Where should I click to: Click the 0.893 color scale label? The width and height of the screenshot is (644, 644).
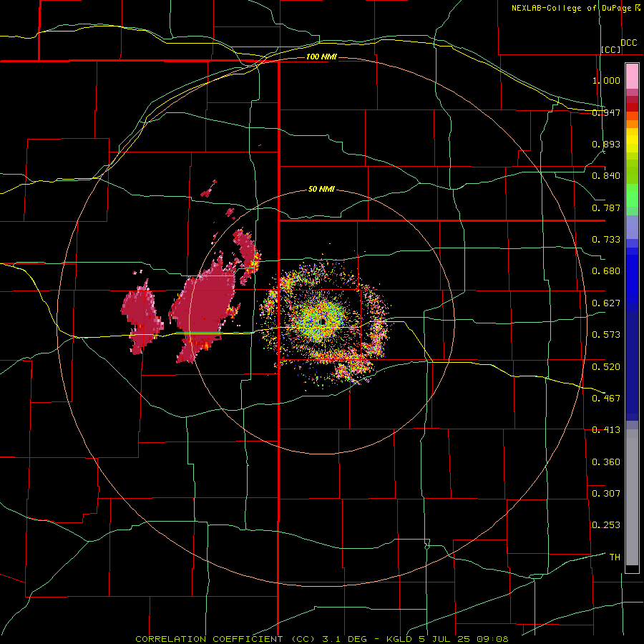[606, 144]
